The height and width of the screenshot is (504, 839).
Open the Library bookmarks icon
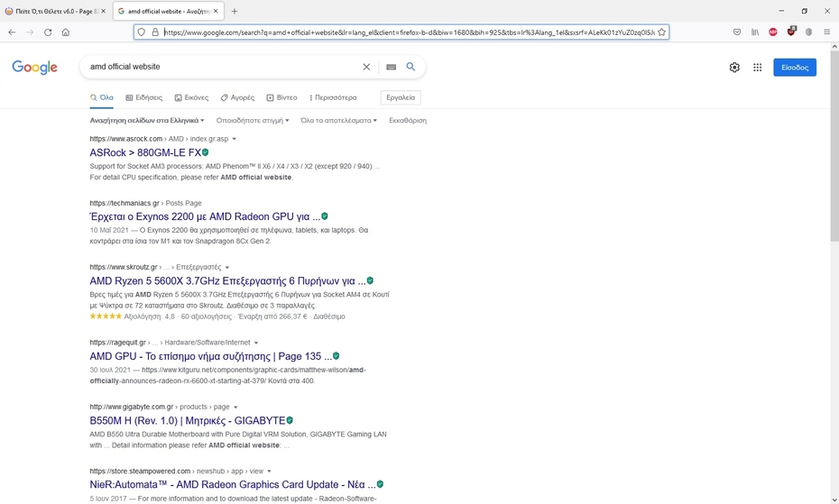click(755, 32)
